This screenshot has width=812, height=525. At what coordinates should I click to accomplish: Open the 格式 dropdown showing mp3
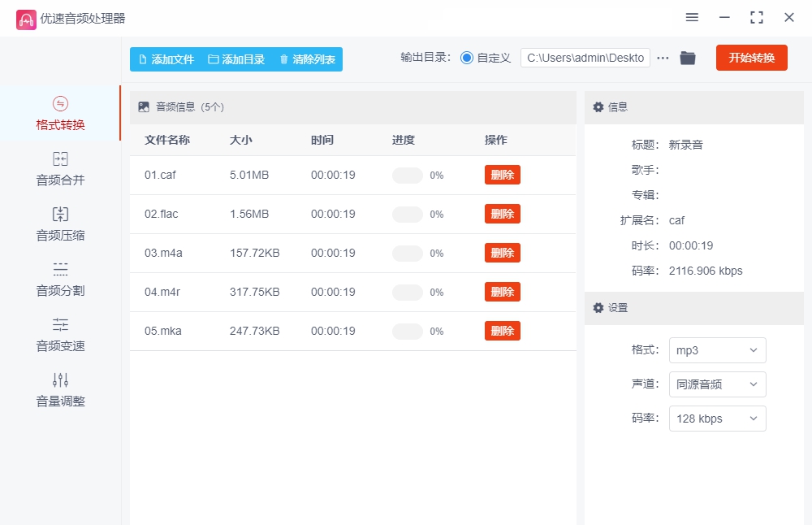pyautogui.click(x=717, y=350)
